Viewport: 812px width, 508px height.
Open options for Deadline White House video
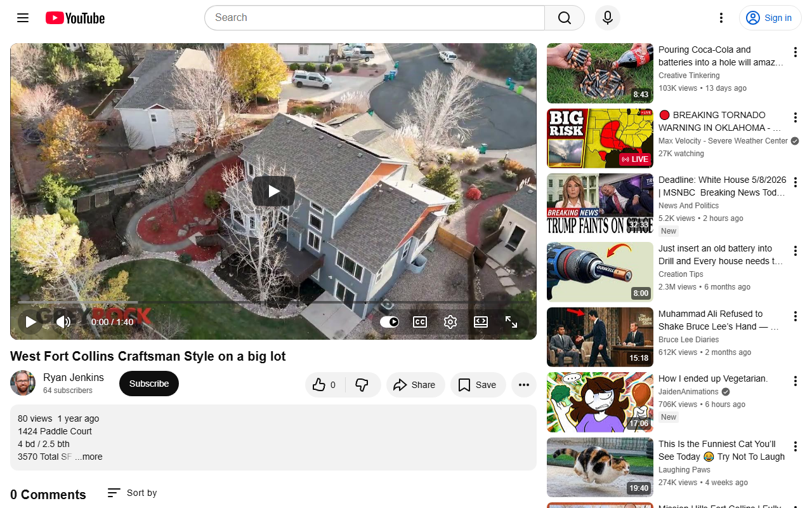(795, 182)
